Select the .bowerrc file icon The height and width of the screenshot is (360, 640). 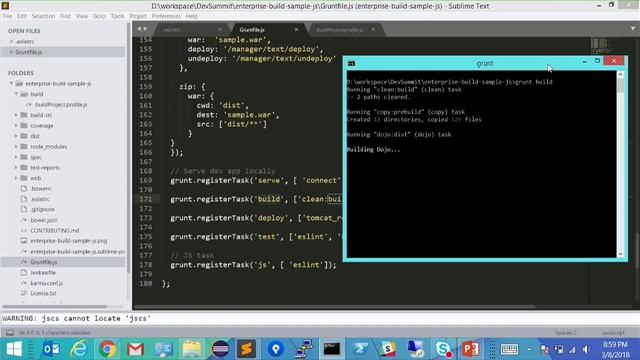point(24,189)
